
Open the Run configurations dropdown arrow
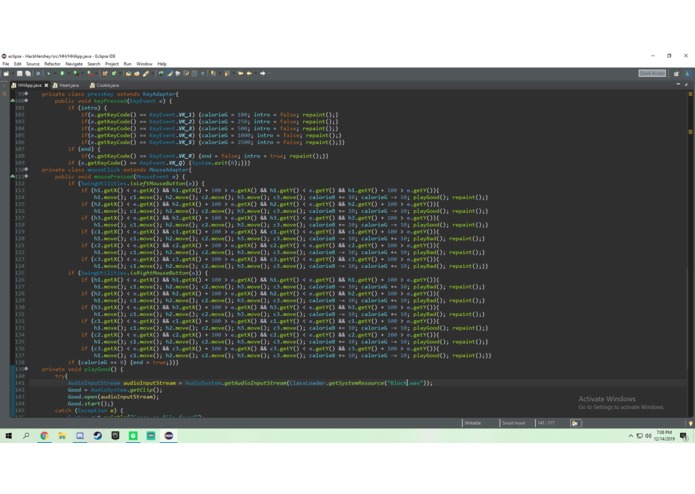(68, 74)
